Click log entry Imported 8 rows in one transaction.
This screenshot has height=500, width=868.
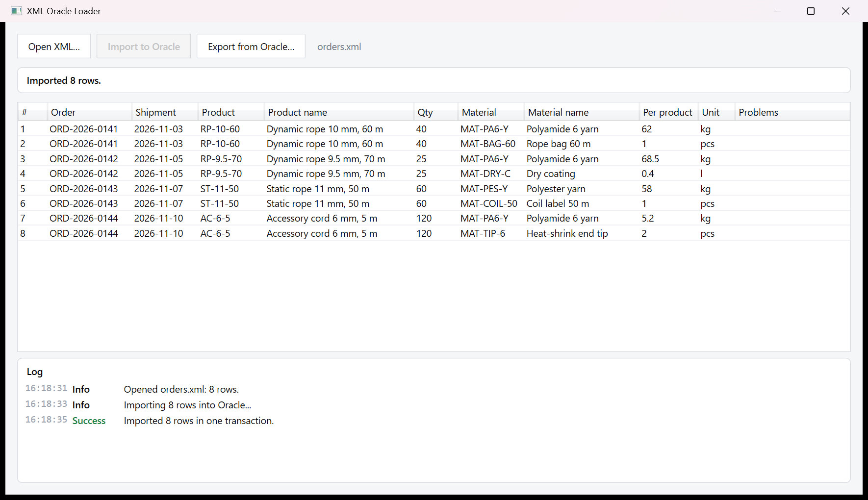(x=199, y=421)
